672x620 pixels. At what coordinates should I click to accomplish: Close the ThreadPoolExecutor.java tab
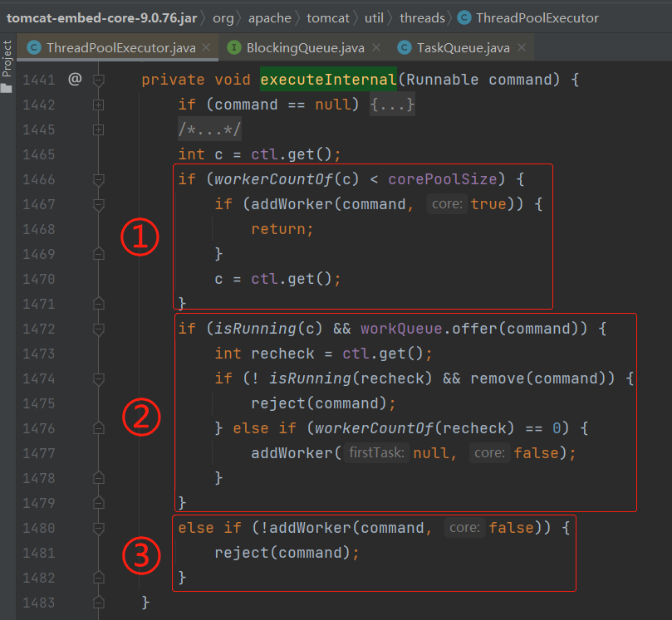206,48
